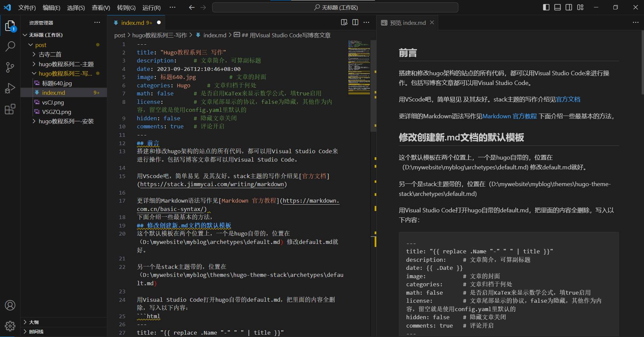Click Open Preview to the Side icon
The width and height of the screenshot is (644, 337).
click(344, 23)
